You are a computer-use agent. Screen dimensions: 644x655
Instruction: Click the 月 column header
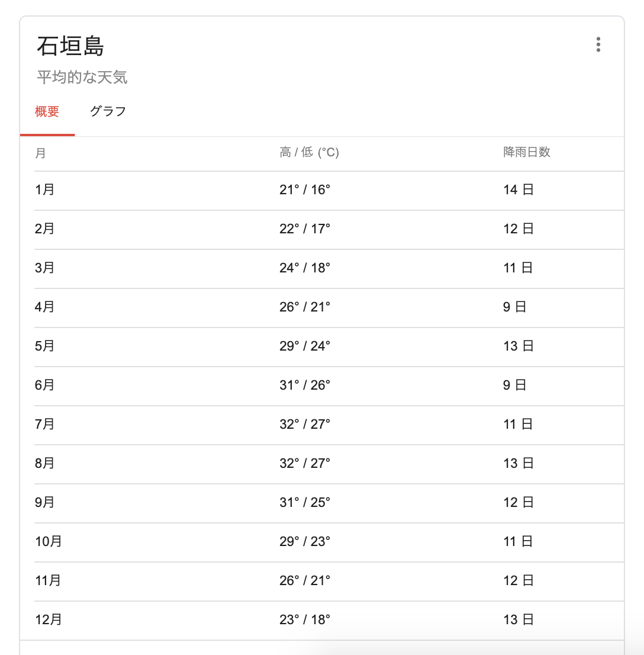[x=40, y=153]
